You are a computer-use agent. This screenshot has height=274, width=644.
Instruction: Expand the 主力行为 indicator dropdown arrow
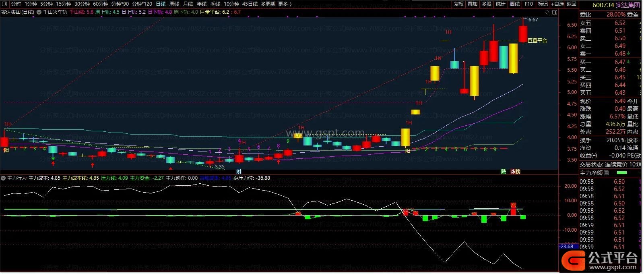(4, 178)
